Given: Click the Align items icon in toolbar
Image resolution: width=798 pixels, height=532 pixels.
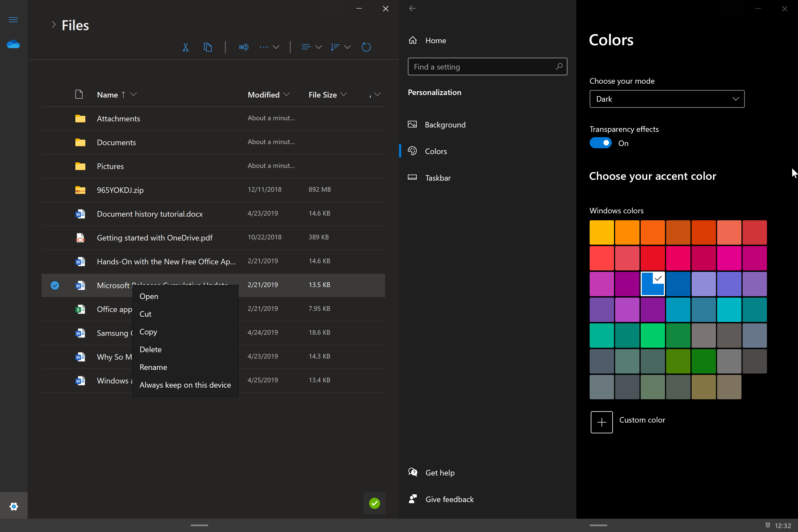Looking at the screenshot, I should pyautogui.click(x=306, y=47).
